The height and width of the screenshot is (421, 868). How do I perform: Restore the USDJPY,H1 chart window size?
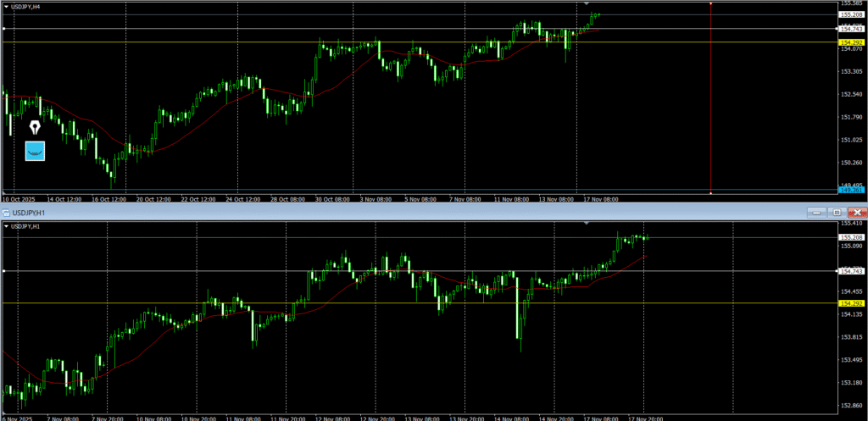pyautogui.click(x=836, y=212)
